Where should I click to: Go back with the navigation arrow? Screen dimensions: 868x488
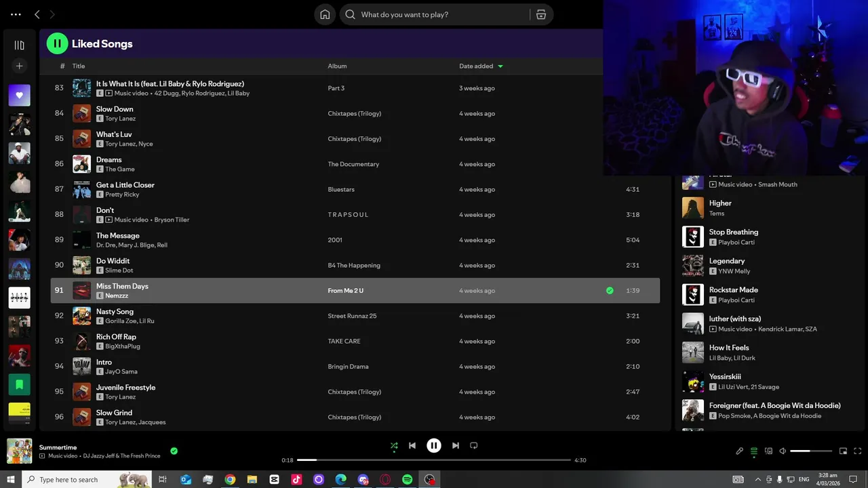point(37,14)
